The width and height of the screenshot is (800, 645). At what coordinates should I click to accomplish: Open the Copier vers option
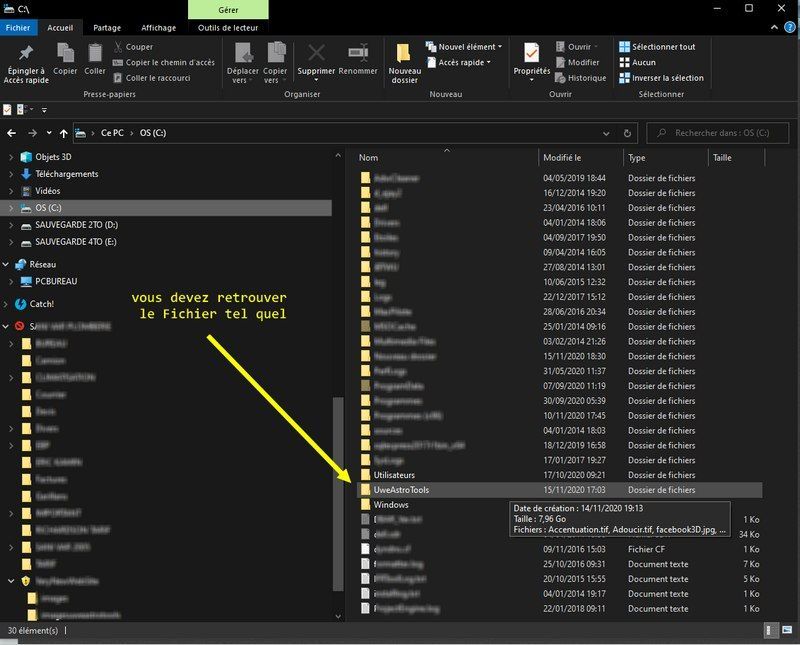point(275,63)
